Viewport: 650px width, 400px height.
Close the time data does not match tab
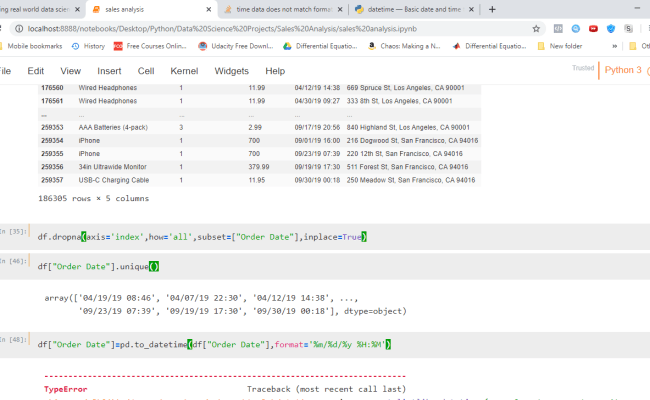click(x=340, y=9)
